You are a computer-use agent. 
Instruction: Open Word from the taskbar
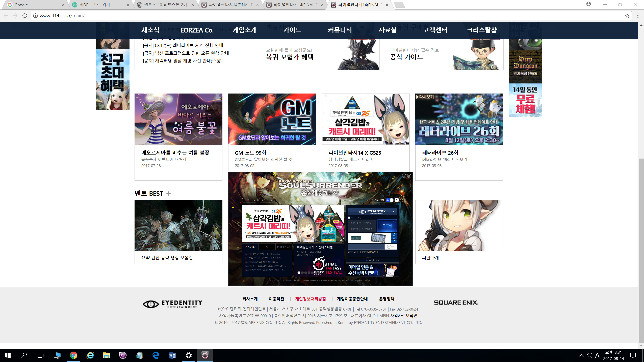tap(172, 355)
